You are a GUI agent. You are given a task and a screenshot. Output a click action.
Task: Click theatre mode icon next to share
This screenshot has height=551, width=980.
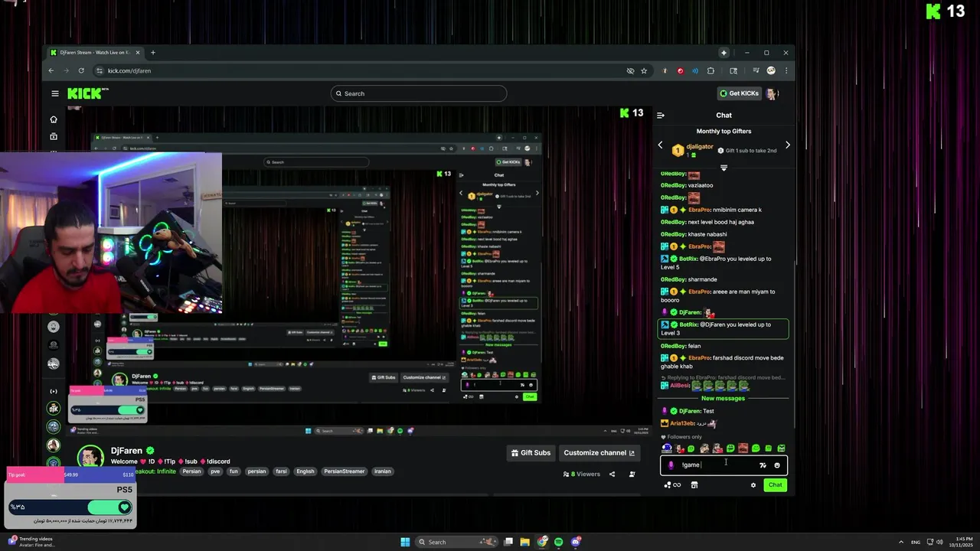click(632, 474)
